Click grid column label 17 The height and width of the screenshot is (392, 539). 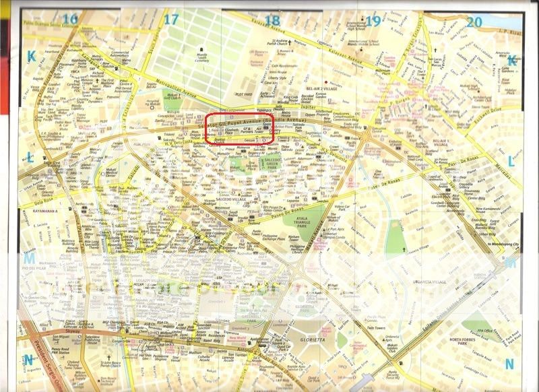172,20
